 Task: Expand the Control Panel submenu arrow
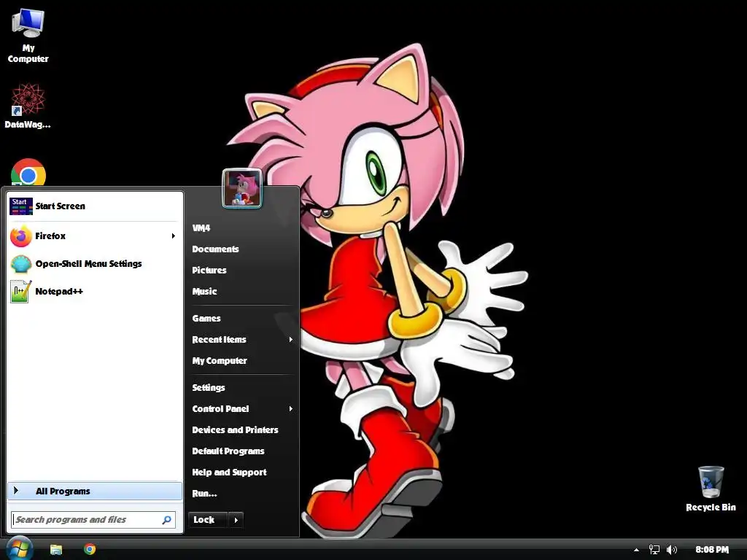tap(290, 408)
